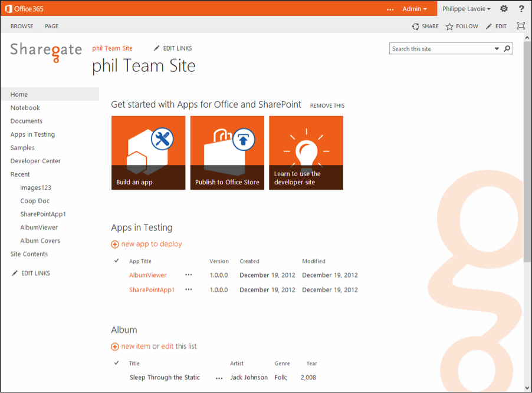The image size is (532, 393).
Task: Open Site Contents in the sidebar
Action: pos(29,254)
